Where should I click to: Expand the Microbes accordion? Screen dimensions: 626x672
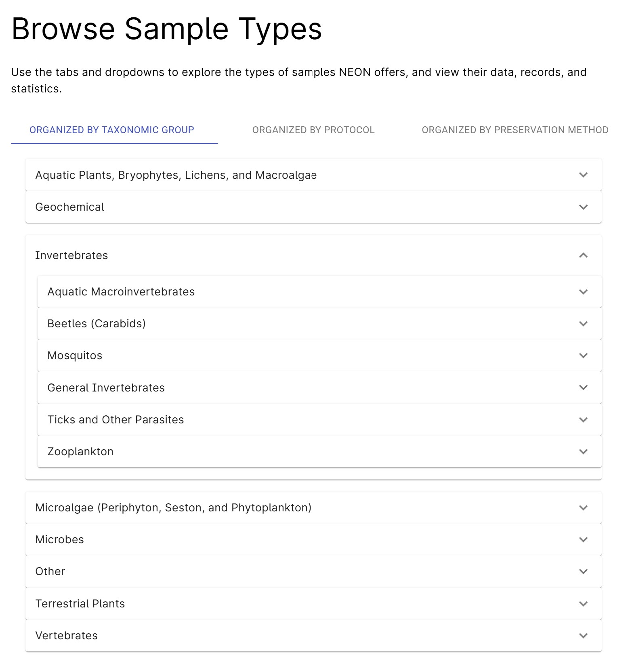point(313,539)
